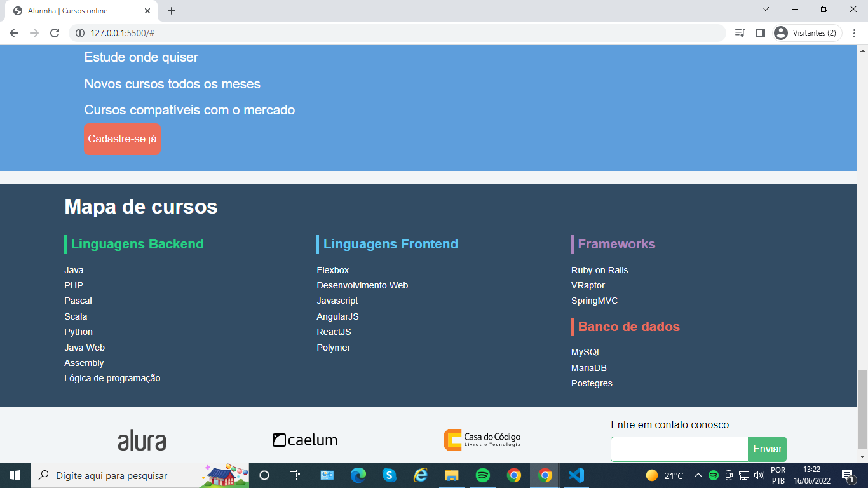Open Chrome's three-dot menu
Screen dimensions: 868x488
(855, 33)
